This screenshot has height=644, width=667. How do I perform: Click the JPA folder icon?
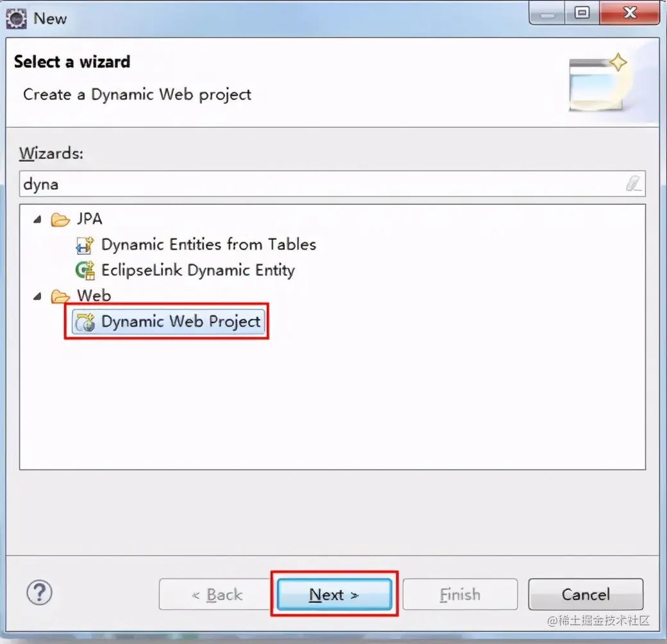point(60,219)
